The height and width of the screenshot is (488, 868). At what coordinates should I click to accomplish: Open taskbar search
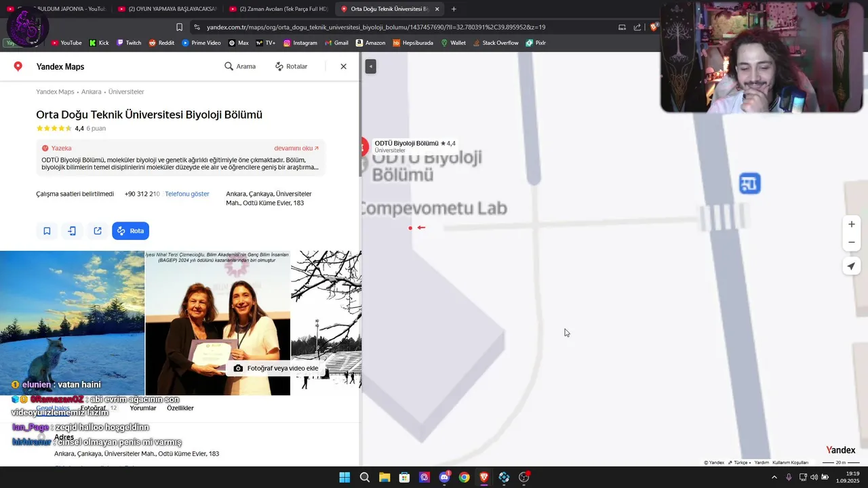point(365,477)
